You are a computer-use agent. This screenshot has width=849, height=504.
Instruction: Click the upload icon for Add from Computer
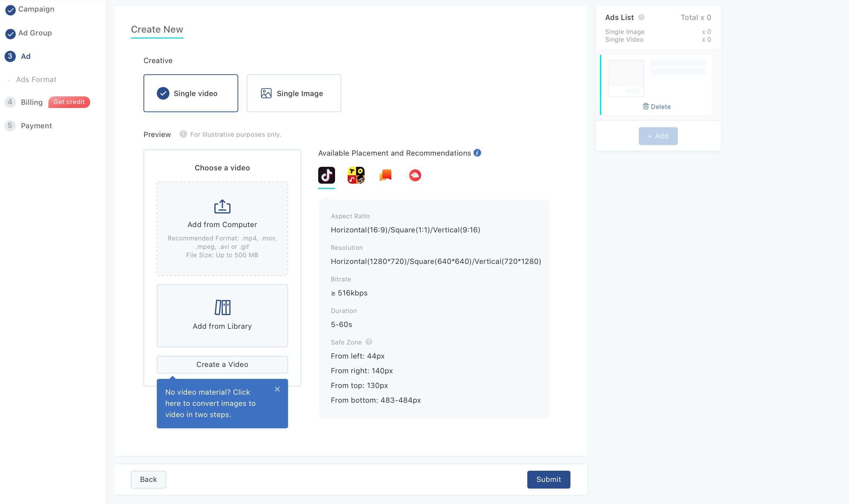222,206
